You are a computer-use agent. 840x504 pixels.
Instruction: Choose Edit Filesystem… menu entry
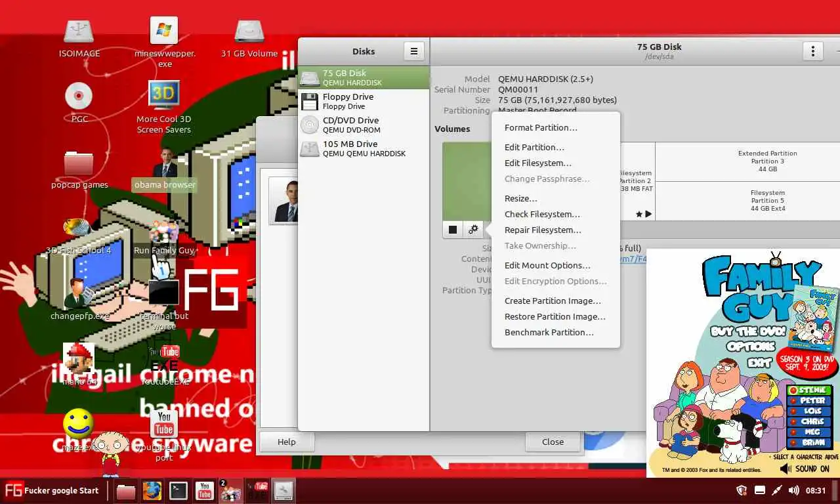click(x=555, y=163)
